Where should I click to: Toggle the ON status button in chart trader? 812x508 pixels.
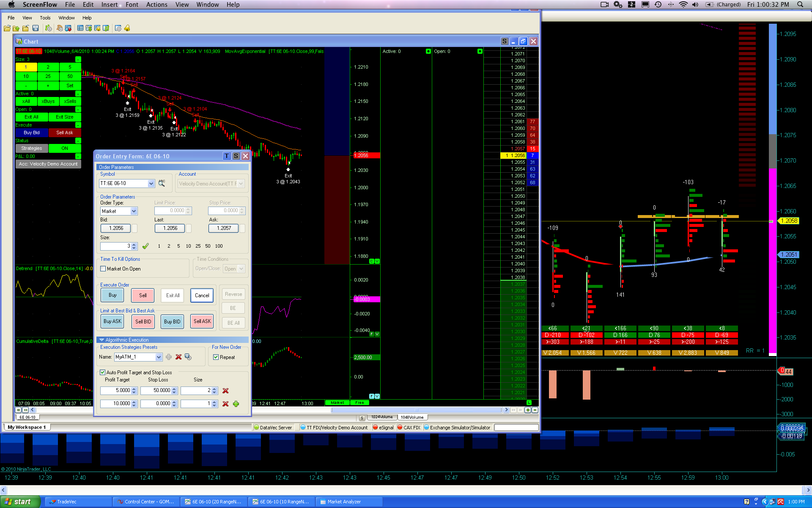pyautogui.click(x=65, y=149)
